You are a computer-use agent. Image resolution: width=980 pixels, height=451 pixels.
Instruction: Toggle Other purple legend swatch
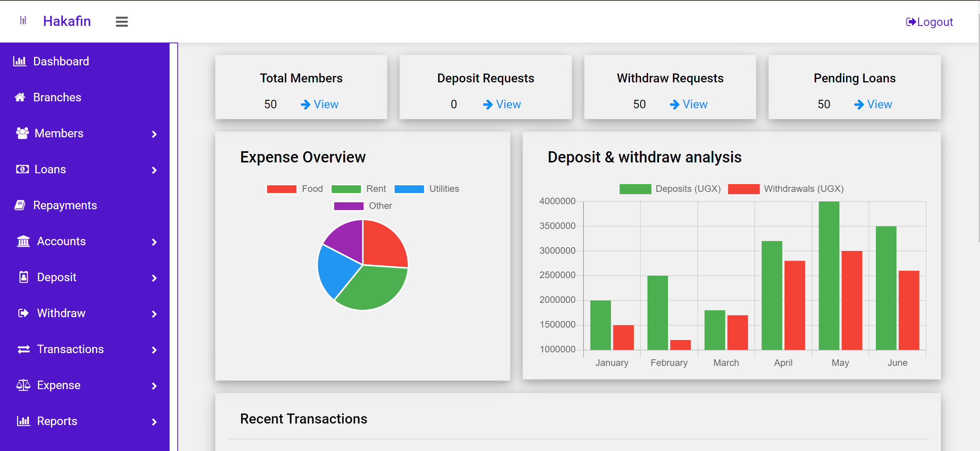[x=348, y=206]
